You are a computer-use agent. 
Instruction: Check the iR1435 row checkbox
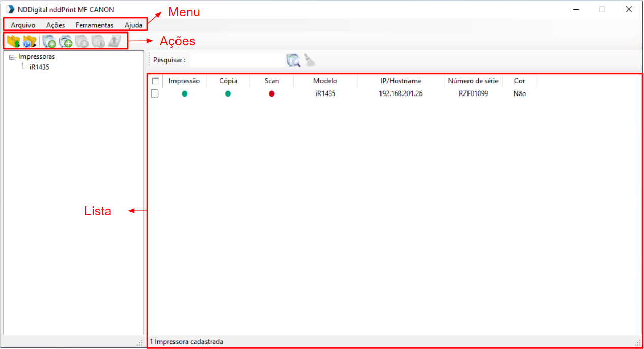tap(155, 93)
